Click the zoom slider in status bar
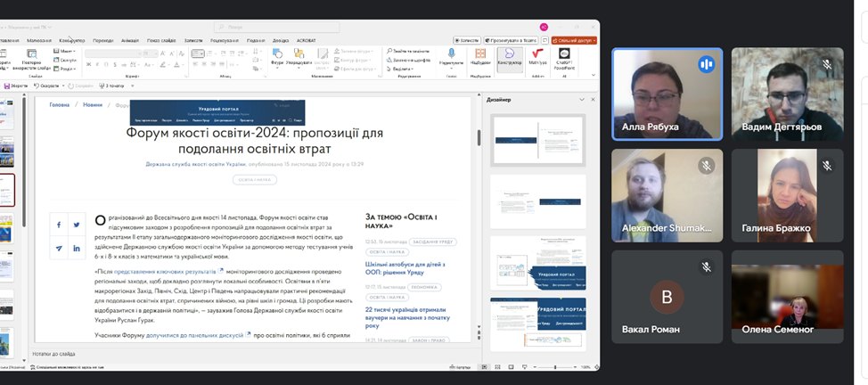Viewport: 868px width, 385px height. [555, 366]
